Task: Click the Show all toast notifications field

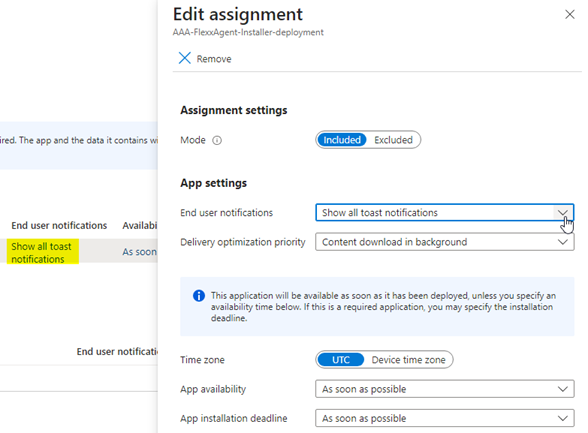Action: click(x=445, y=213)
